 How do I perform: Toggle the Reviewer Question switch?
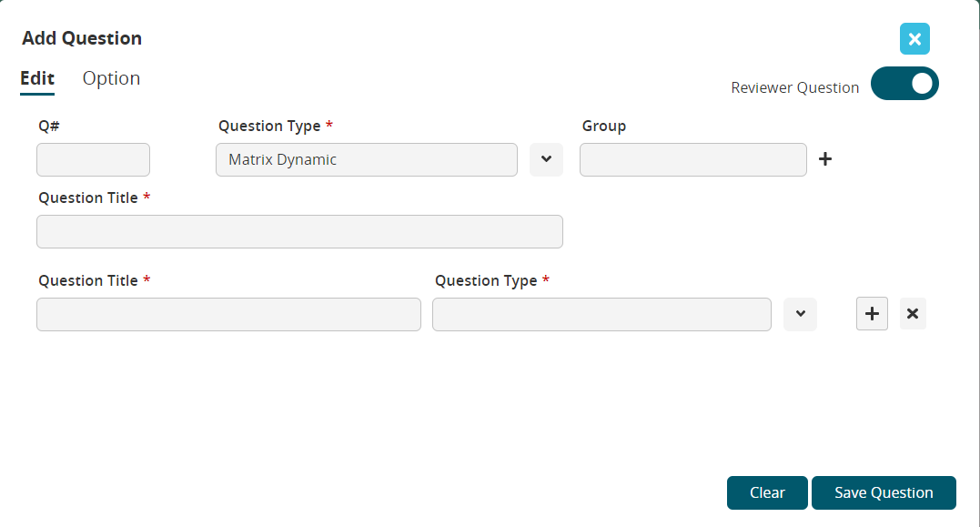[904, 84]
